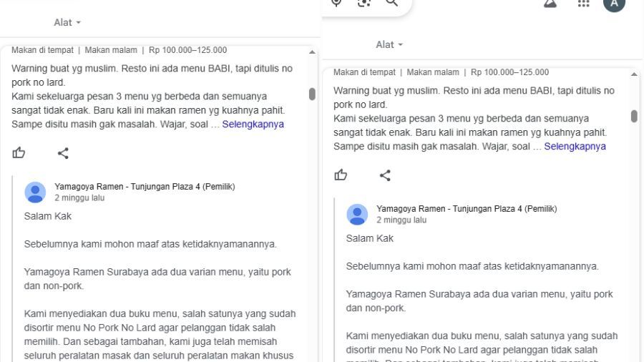The width and height of the screenshot is (644, 362).
Task: Click 'Makan malam' in left panel
Action: 111,50
